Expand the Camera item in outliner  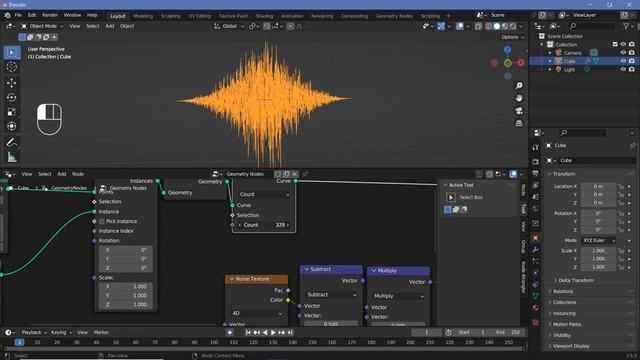click(550, 53)
